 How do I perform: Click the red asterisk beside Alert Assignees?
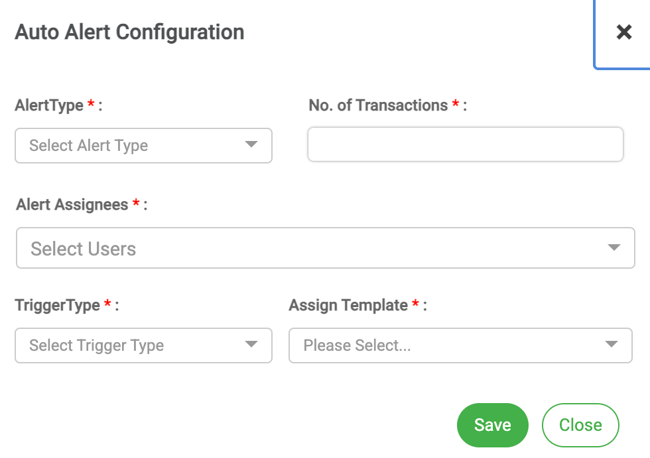click(136, 203)
